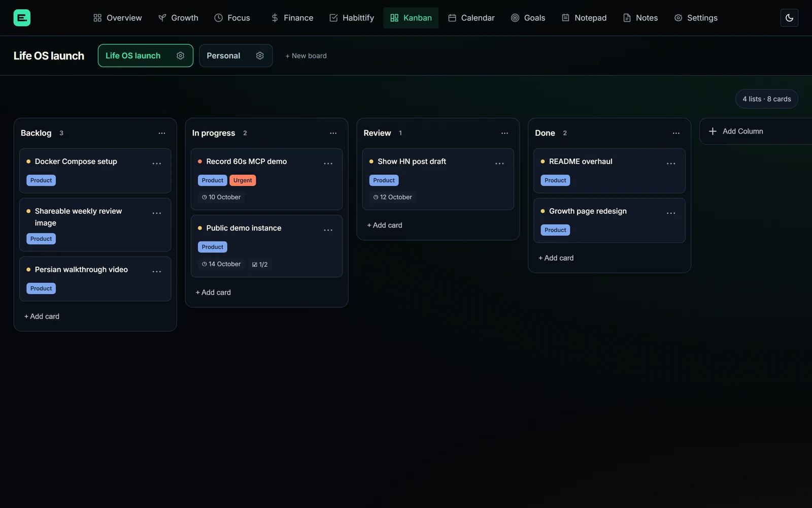Open Persian walkthrough video card menu

tap(157, 272)
